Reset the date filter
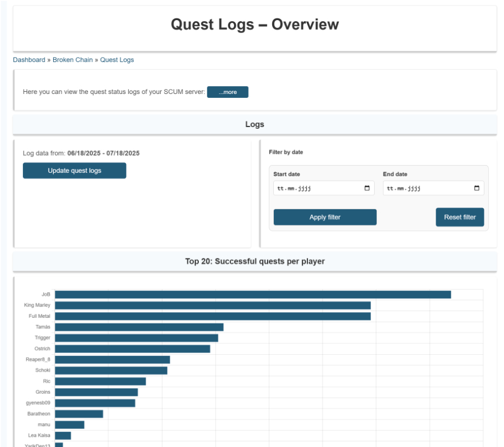The height and width of the screenshot is (447, 504). pyautogui.click(x=460, y=217)
